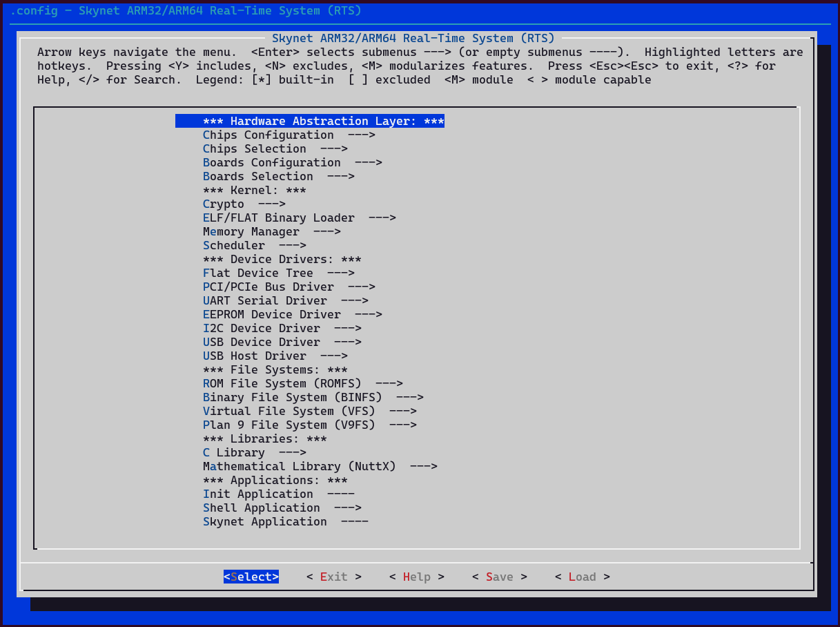Open the Boards Selection submenu
Image resolution: width=840 pixels, height=627 pixels.
(278, 176)
